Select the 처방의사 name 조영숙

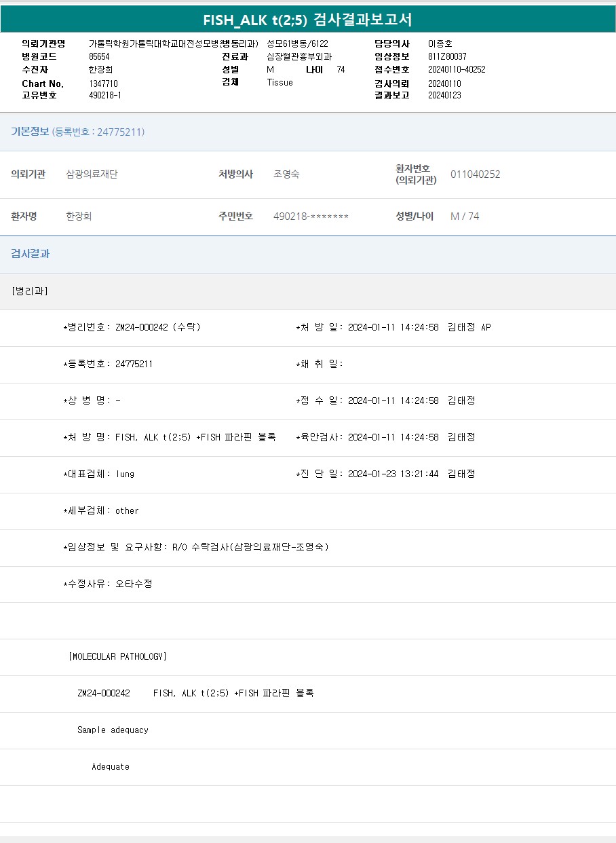[x=286, y=174]
